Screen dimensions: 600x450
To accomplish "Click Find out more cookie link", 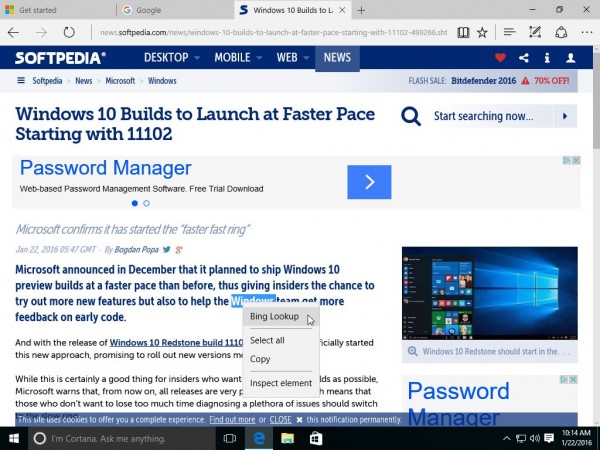I will [231, 420].
